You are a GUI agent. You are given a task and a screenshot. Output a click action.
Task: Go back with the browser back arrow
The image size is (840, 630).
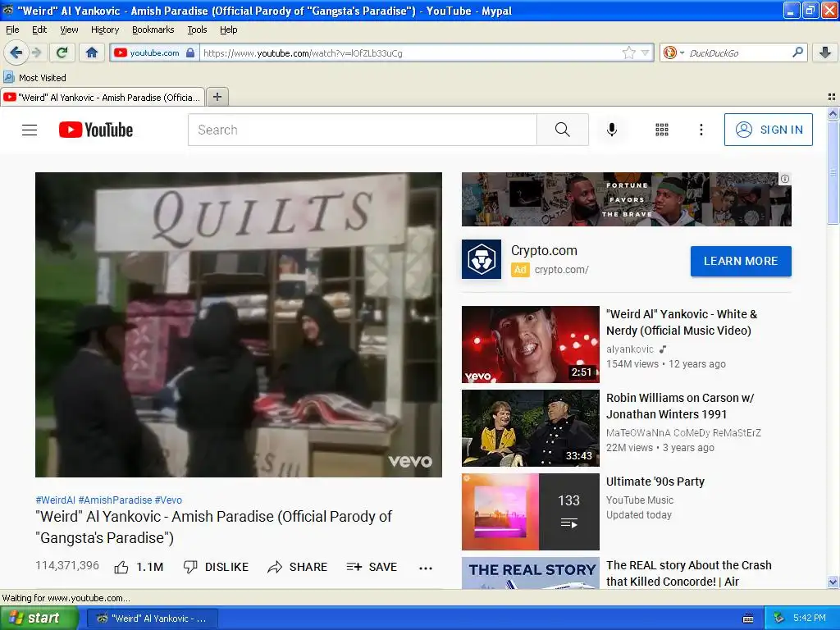(16, 52)
